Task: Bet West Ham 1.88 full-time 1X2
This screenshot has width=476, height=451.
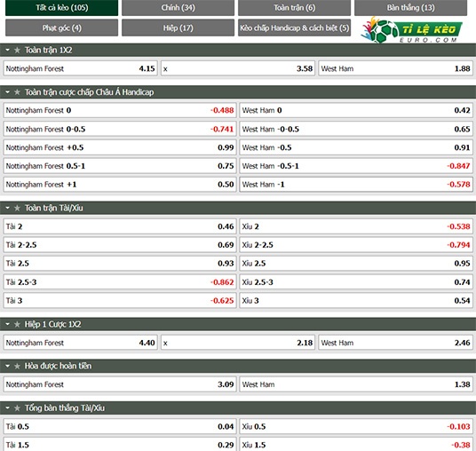Action: coord(395,68)
